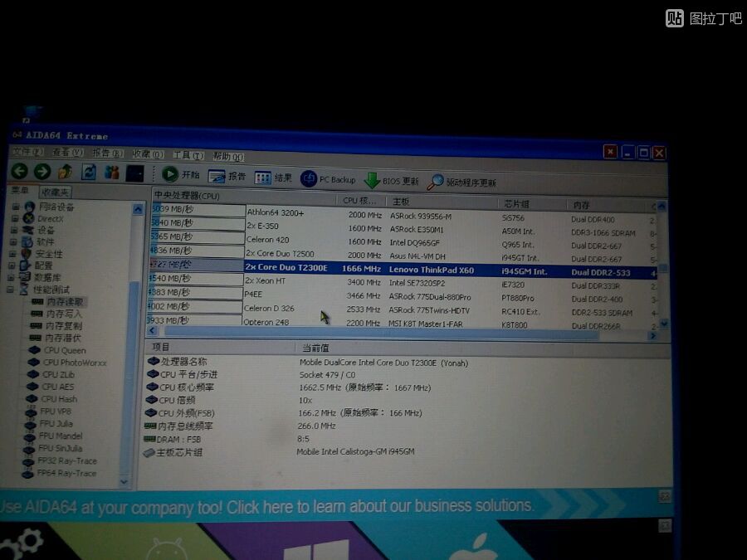The image size is (747, 560).
Task: Select the Athlon64 3200+ result row
Action: 403,214
